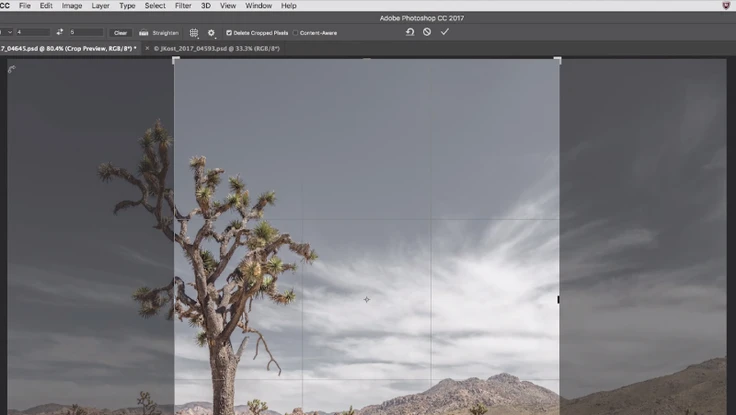736x415 pixels.
Task: Click the top-left crop corner handle
Action: [x=176, y=60]
